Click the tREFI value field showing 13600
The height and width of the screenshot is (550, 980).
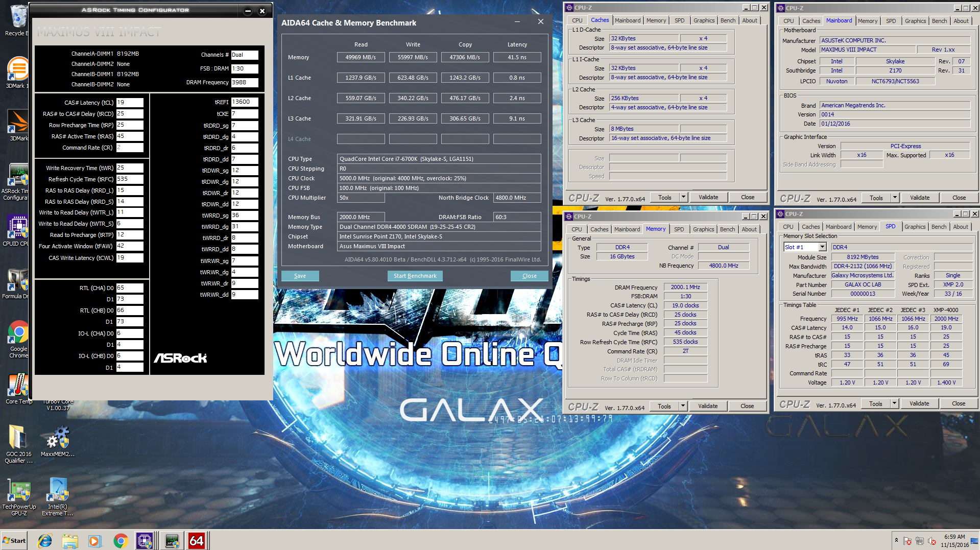[x=245, y=102]
